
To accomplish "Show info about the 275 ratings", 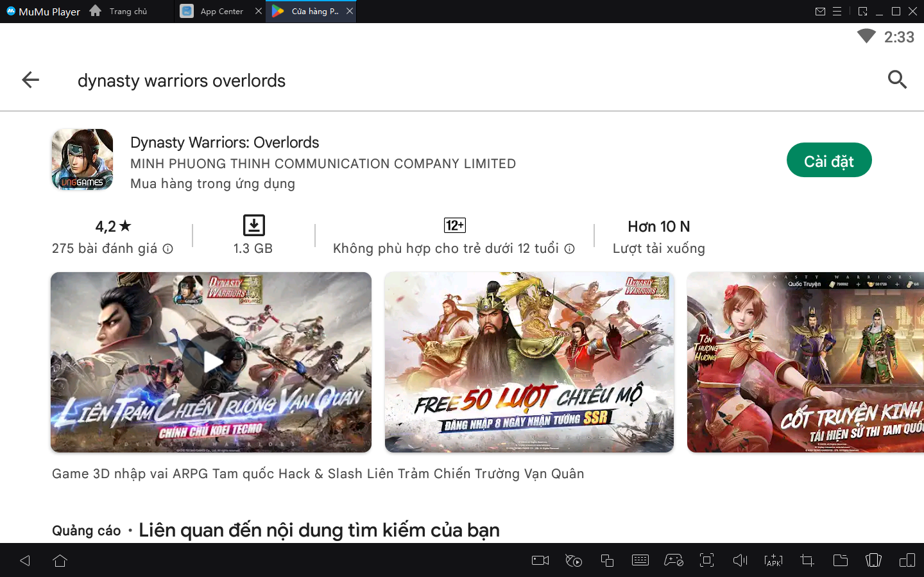I will point(168,249).
